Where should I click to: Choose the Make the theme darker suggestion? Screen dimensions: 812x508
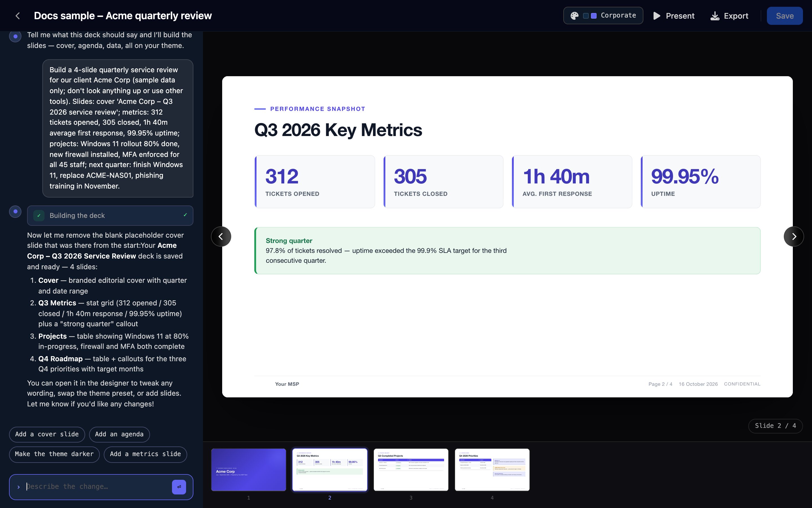point(54,454)
